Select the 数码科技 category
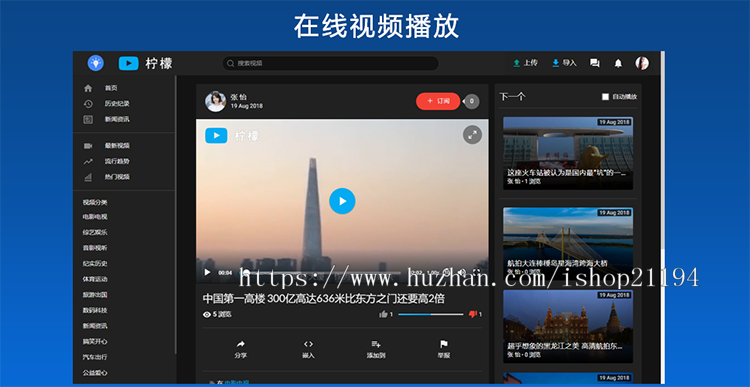The width and height of the screenshot is (750, 387). pyautogui.click(x=95, y=310)
